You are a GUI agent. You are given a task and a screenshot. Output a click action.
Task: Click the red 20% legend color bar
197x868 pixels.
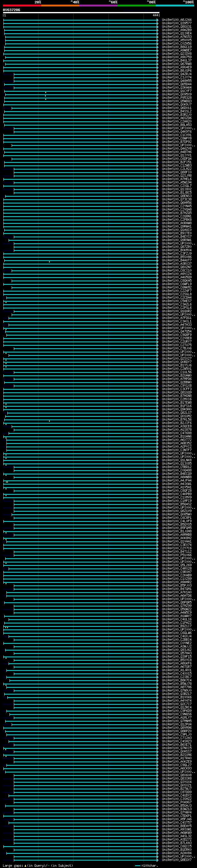pos(22,6)
